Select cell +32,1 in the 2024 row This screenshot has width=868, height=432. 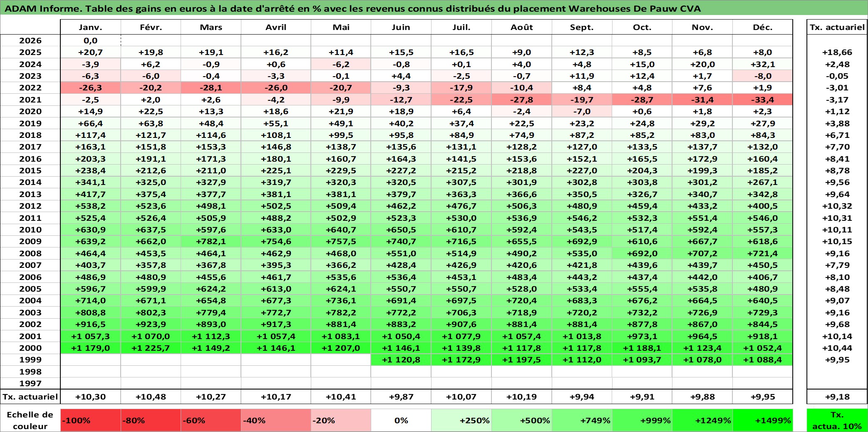(763, 65)
